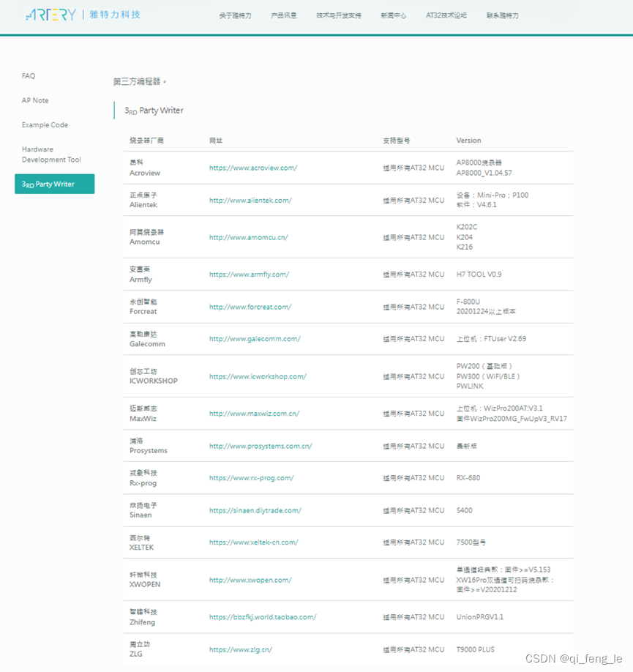Click the Rx-prog vendor name

(143, 483)
